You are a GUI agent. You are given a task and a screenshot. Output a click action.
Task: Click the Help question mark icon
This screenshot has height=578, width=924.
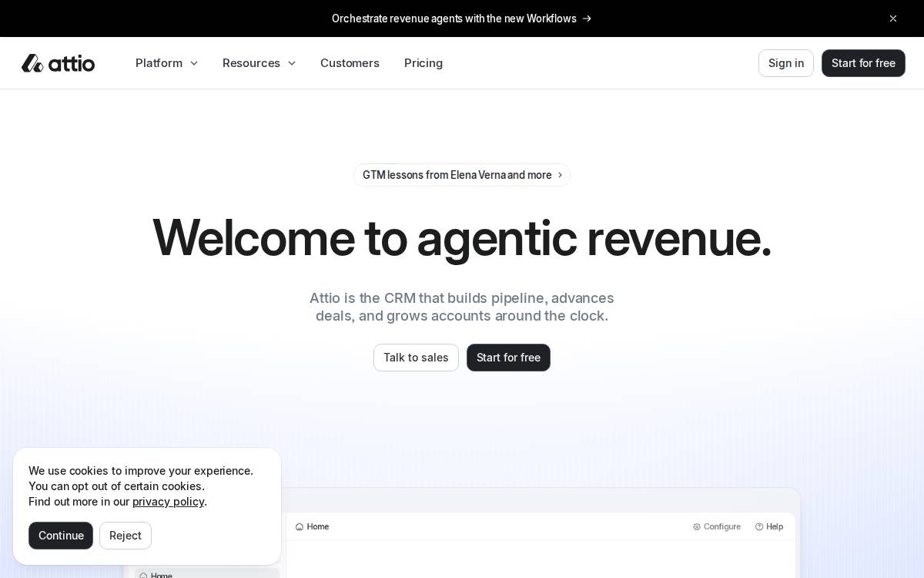pyautogui.click(x=759, y=527)
